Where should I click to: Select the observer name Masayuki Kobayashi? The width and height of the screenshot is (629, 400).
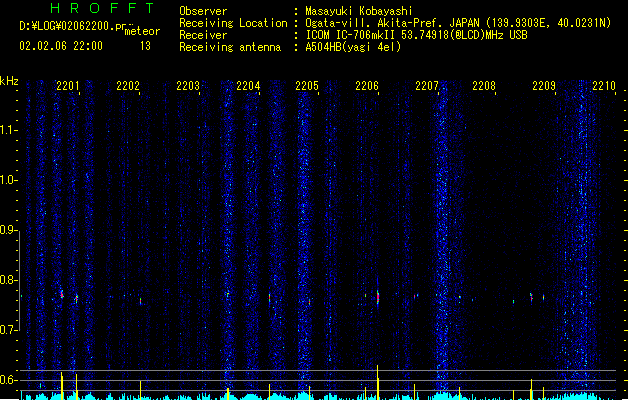point(359,11)
